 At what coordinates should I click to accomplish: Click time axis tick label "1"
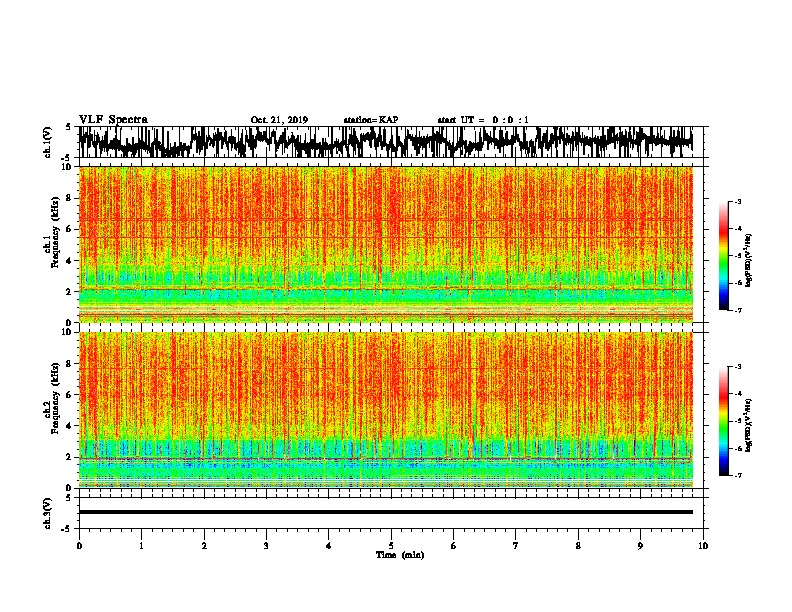[141, 546]
